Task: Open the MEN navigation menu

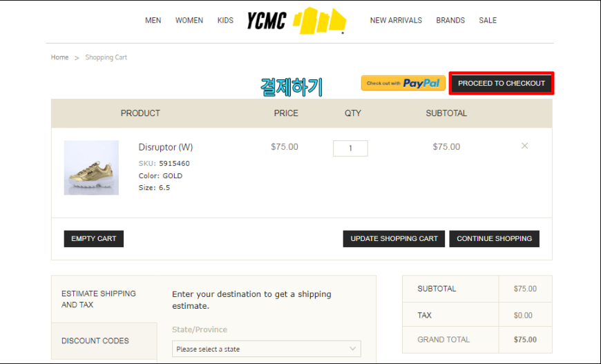Action: pos(153,20)
